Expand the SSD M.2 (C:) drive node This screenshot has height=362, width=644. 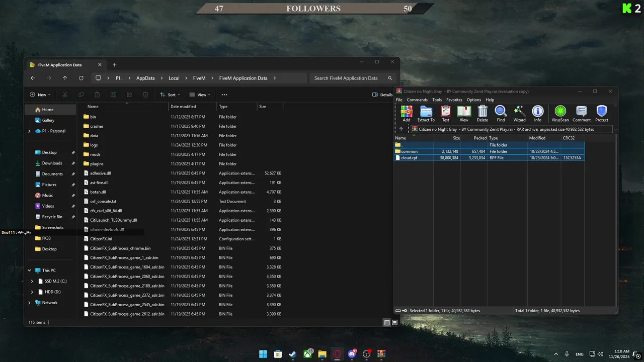point(32,281)
